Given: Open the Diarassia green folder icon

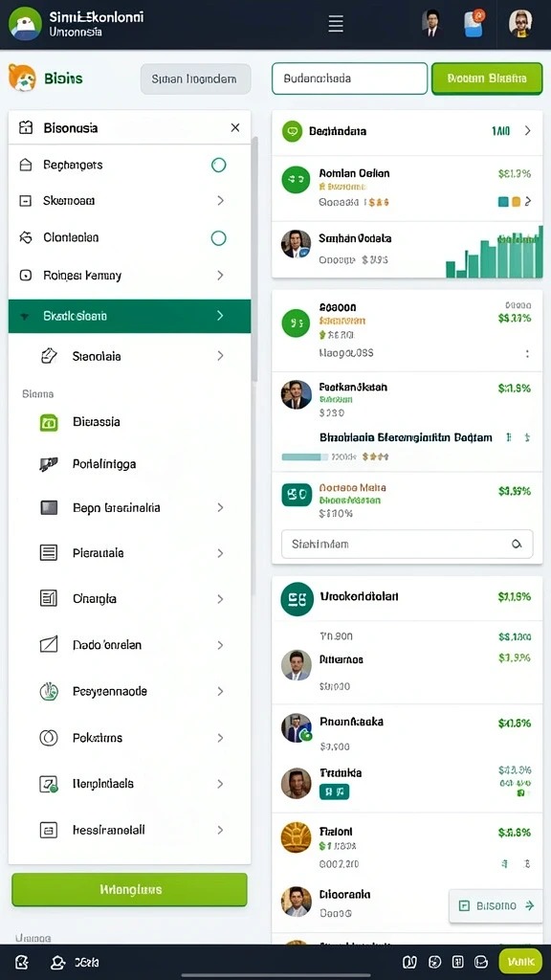Looking at the screenshot, I should [49, 422].
